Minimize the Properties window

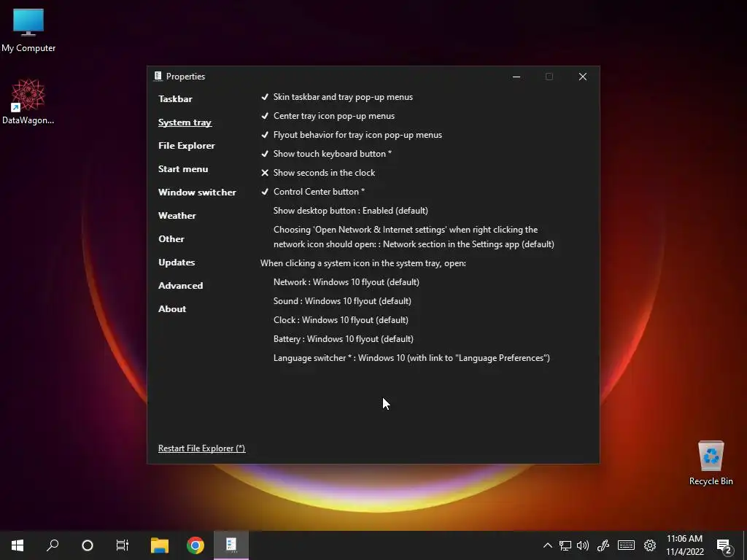point(516,77)
